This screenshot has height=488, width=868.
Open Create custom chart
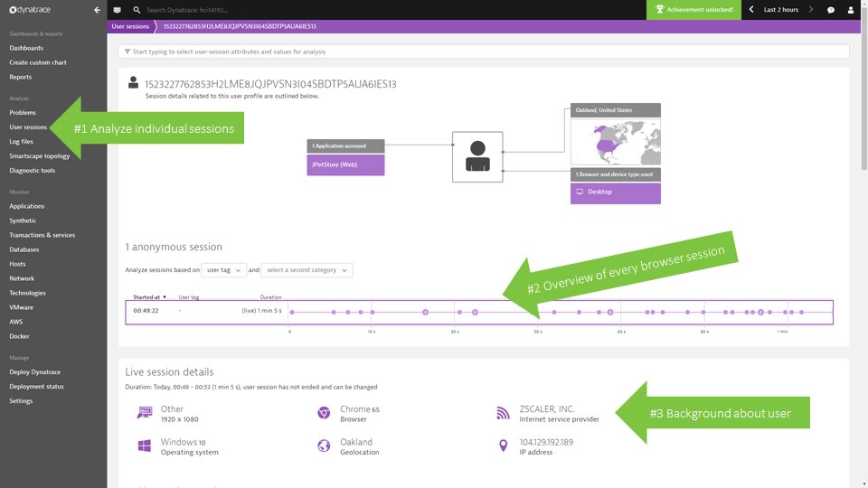click(x=38, y=62)
